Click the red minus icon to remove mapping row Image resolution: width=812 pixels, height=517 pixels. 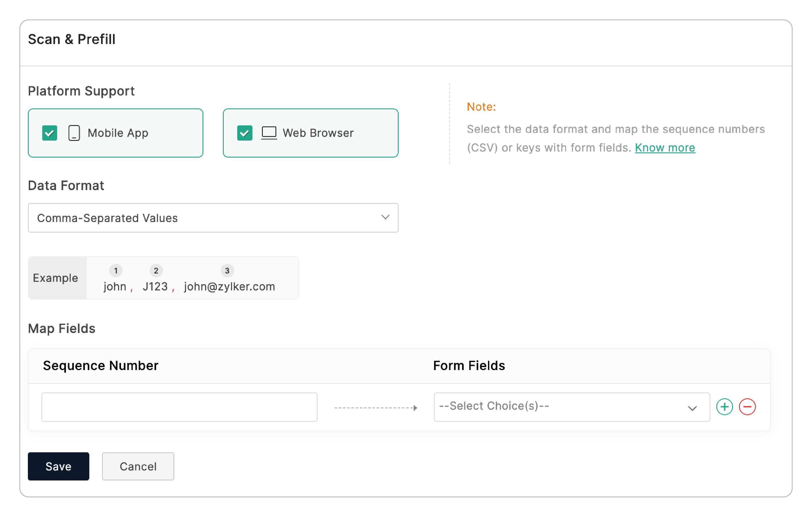[747, 407]
